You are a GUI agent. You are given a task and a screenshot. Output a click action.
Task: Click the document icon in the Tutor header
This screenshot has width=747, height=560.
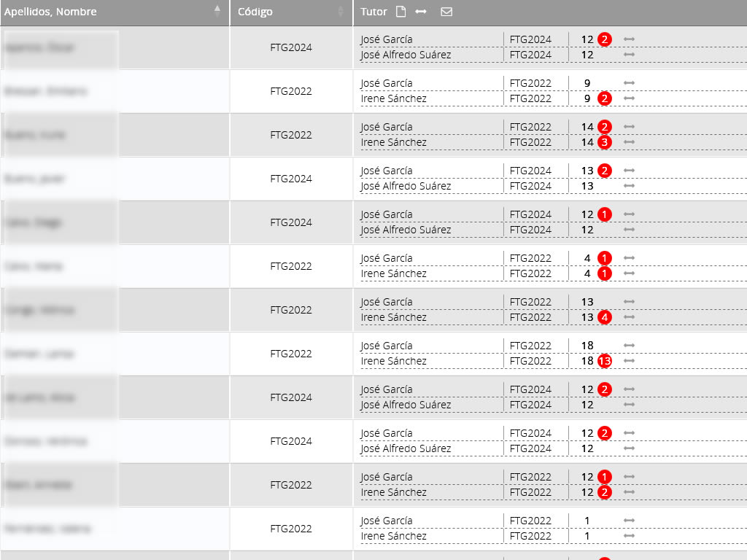pyautogui.click(x=400, y=12)
